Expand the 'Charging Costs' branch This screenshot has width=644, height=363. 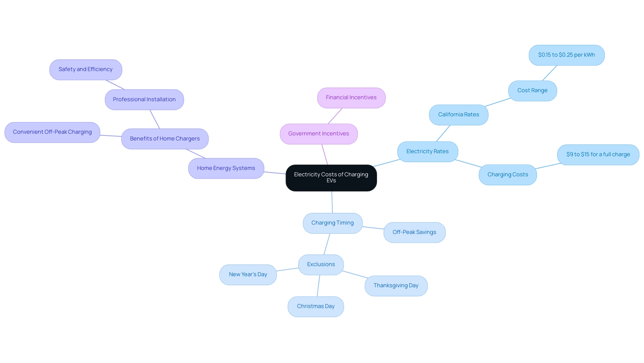pos(508,174)
